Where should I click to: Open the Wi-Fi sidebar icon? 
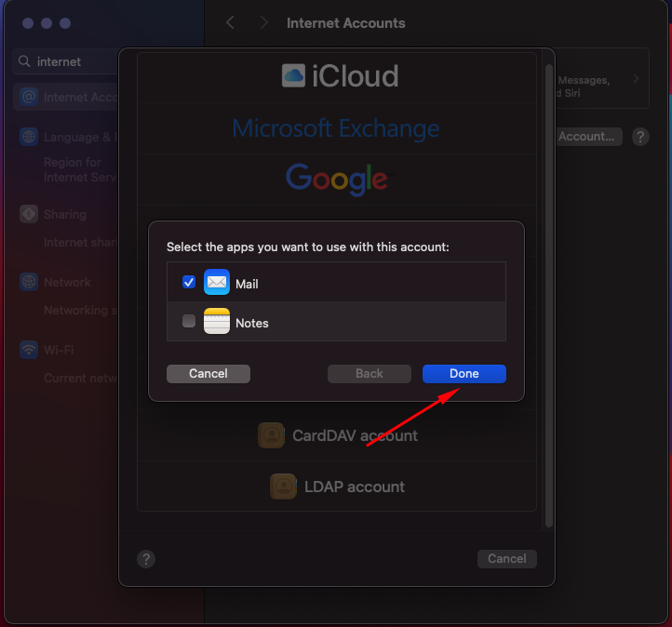click(x=29, y=350)
